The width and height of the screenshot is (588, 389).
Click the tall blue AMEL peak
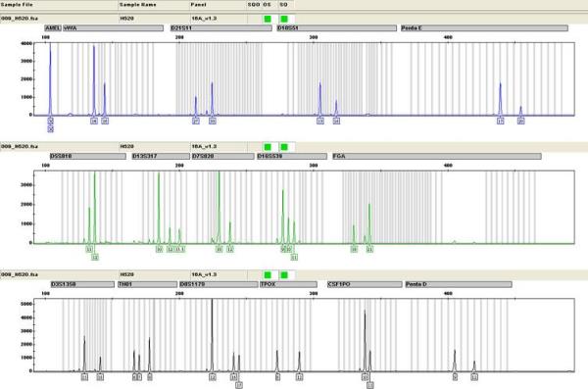50,78
